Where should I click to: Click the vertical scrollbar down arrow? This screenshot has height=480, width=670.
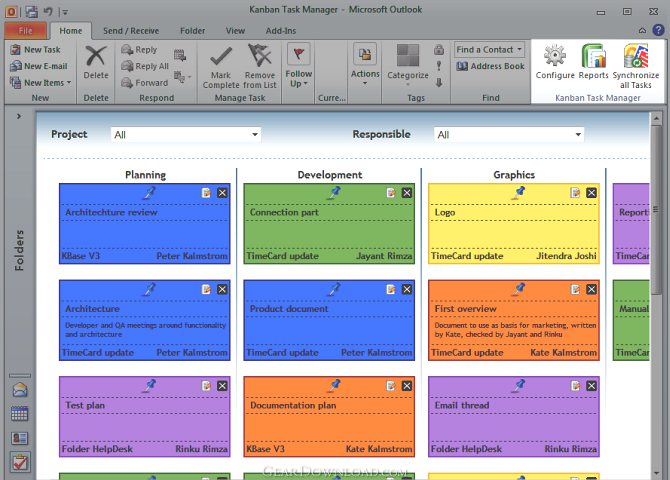pyautogui.click(x=656, y=473)
